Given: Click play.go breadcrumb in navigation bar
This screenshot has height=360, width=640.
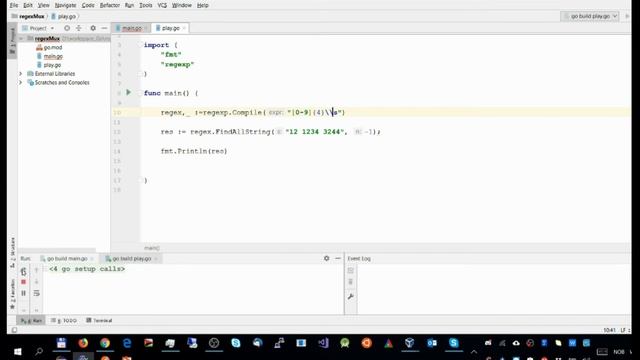Looking at the screenshot, I should (x=64, y=16).
